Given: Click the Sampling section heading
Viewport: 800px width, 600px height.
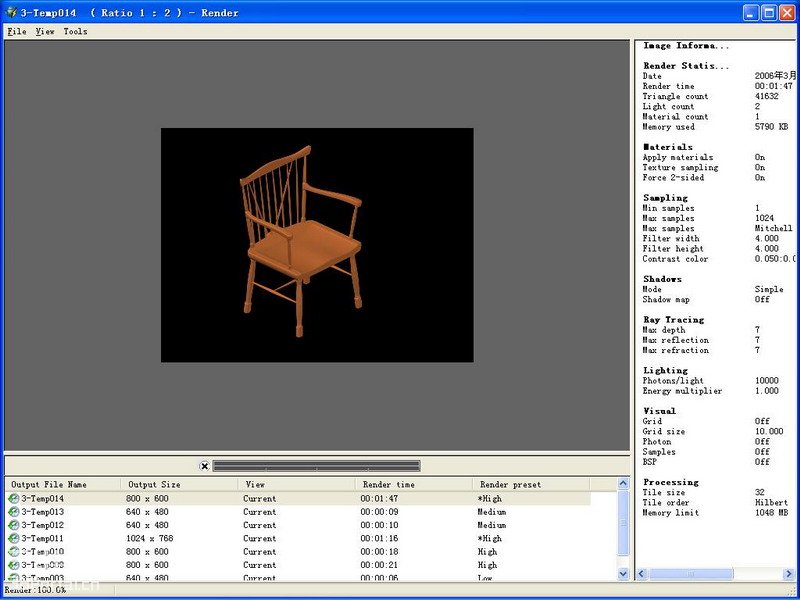Looking at the screenshot, I should (x=665, y=198).
